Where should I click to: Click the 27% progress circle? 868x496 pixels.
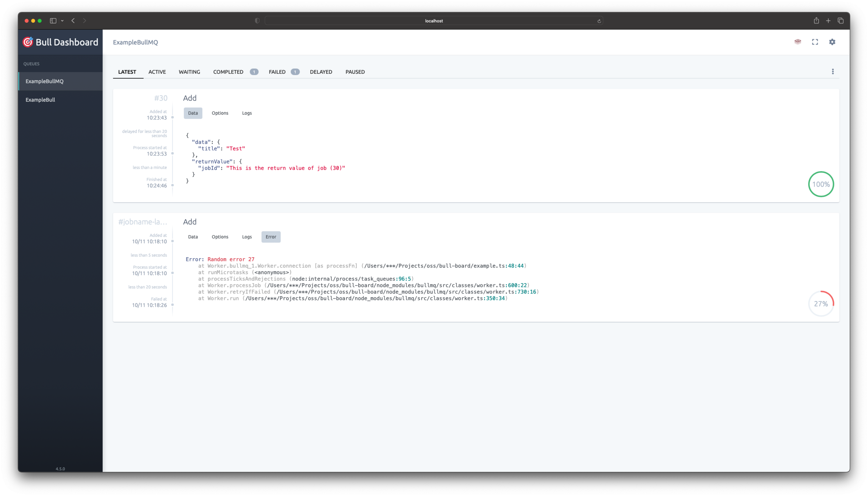(821, 303)
